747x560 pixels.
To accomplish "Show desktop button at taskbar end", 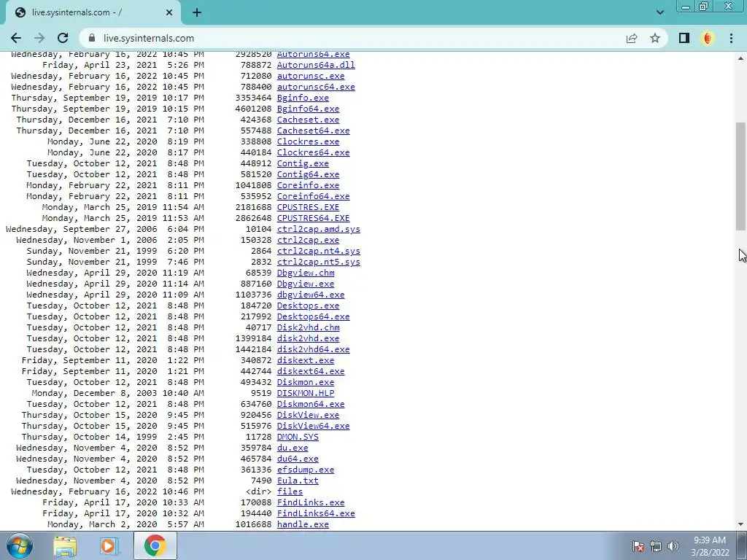I will [x=742, y=545].
